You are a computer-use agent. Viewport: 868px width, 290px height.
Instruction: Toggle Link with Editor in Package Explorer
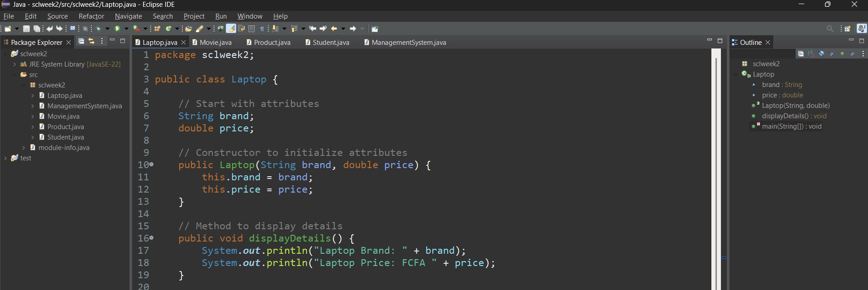(x=91, y=41)
